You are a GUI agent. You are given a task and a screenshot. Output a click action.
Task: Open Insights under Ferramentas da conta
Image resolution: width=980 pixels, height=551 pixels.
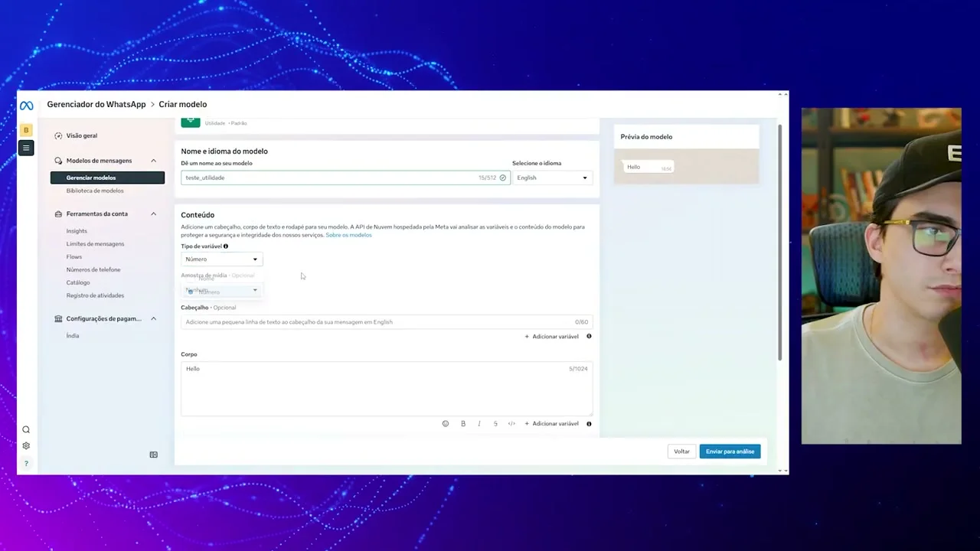pos(77,231)
